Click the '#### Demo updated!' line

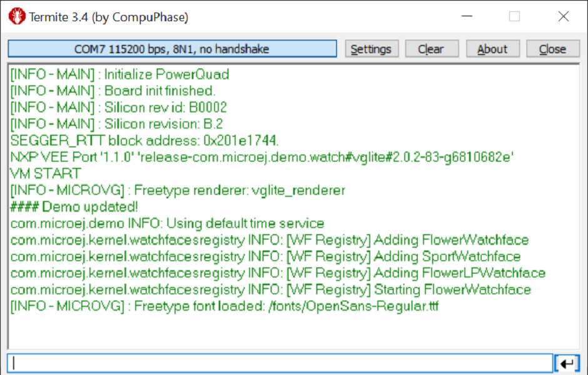point(74,207)
